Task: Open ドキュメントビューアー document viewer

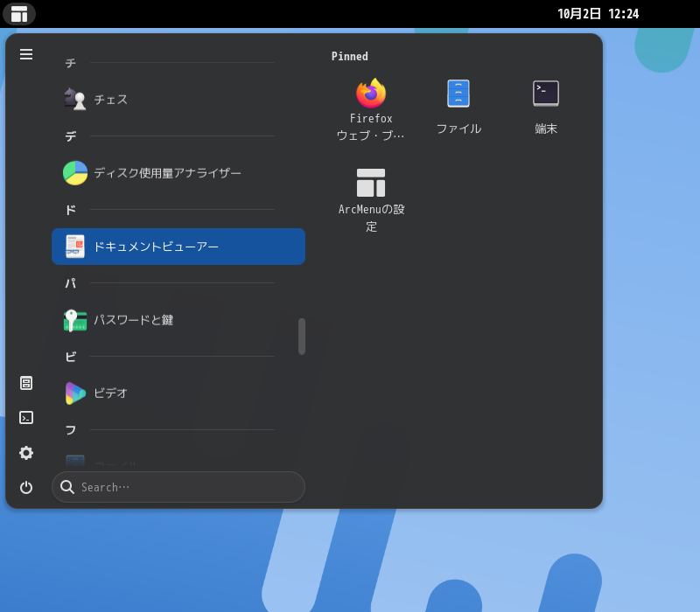Action: (178, 247)
